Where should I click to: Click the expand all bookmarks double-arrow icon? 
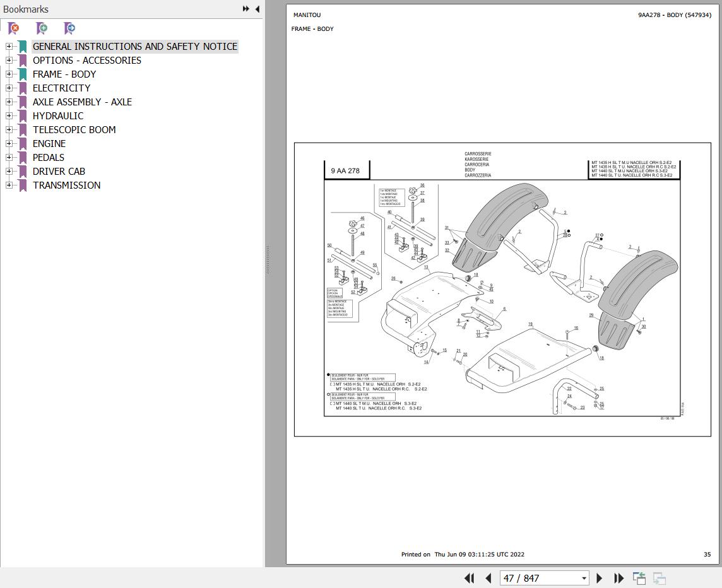[x=246, y=9]
